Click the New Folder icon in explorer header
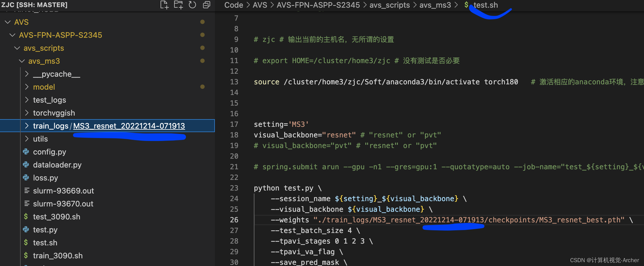This screenshot has height=266, width=644. (178, 5)
